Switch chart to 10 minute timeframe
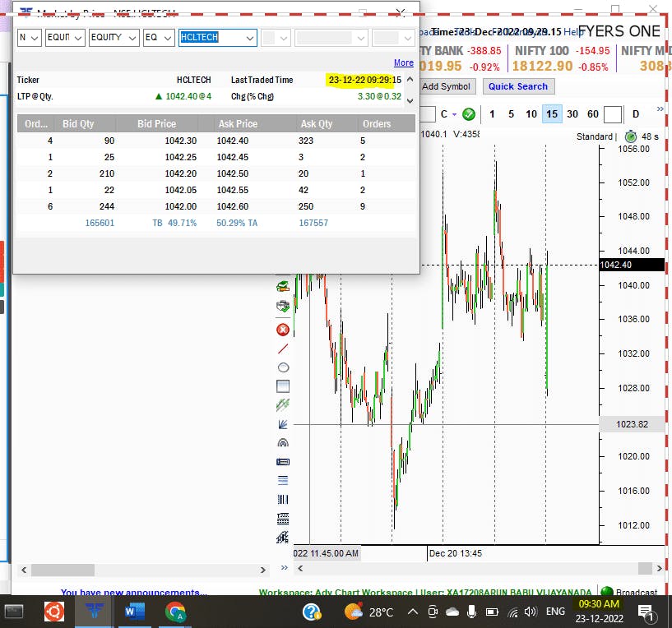The height and width of the screenshot is (628, 672). click(531, 114)
